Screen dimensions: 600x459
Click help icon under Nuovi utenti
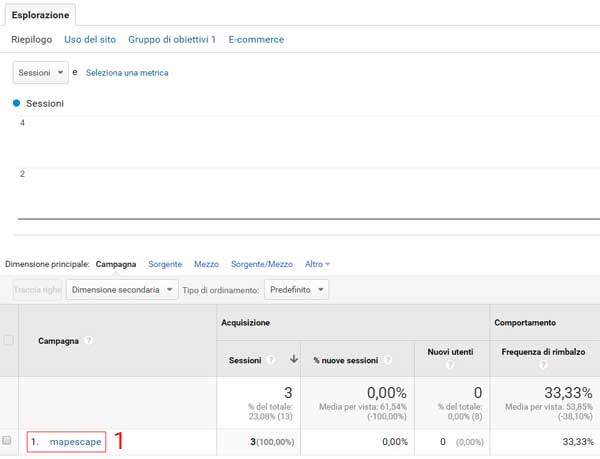pyautogui.click(x=447, y=366)
